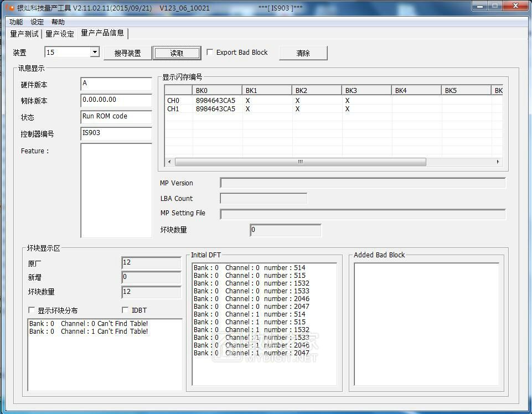Select 'Channel : 0 number : 514' entry
Screen dimensions: 532x414
pos(249,268)
